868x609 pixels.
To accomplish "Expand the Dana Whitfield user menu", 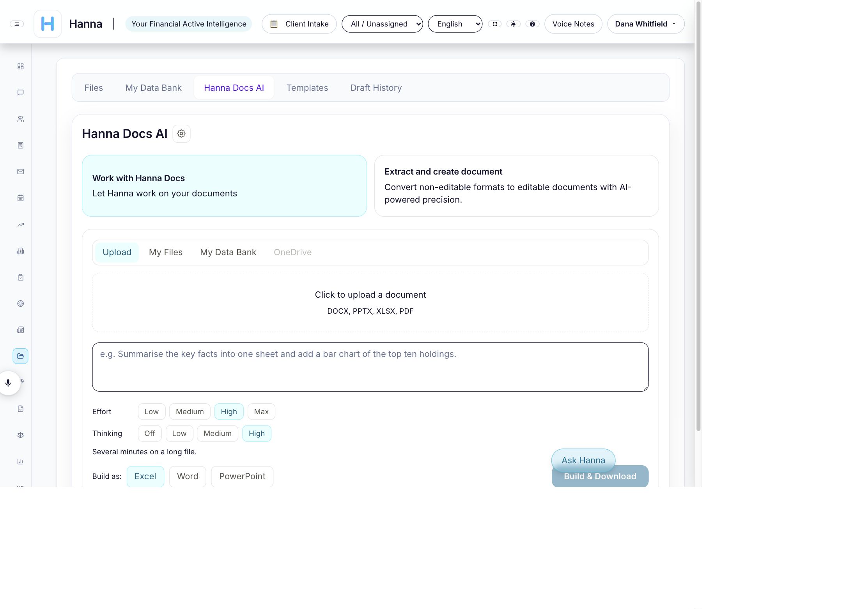I will click(646, 24).
